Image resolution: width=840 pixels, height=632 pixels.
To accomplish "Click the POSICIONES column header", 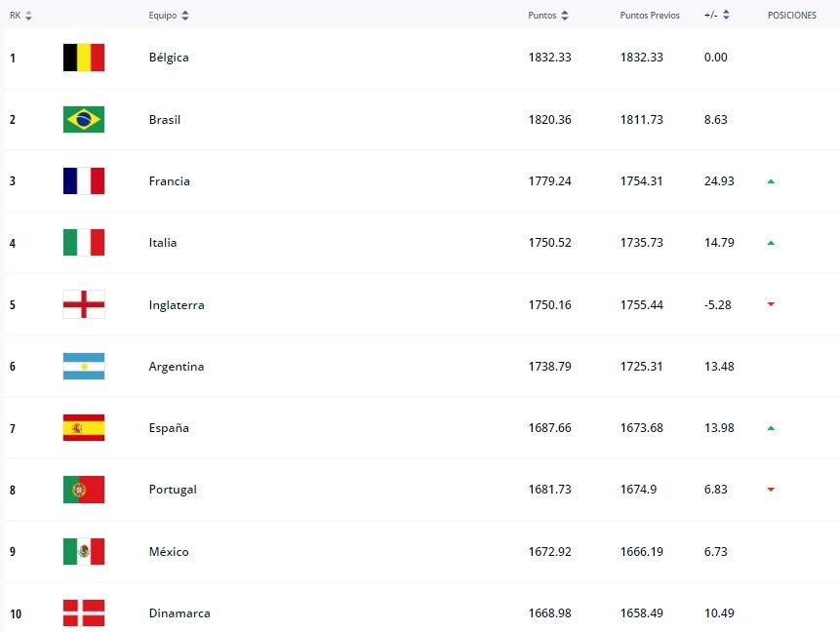I will (791, 16).
